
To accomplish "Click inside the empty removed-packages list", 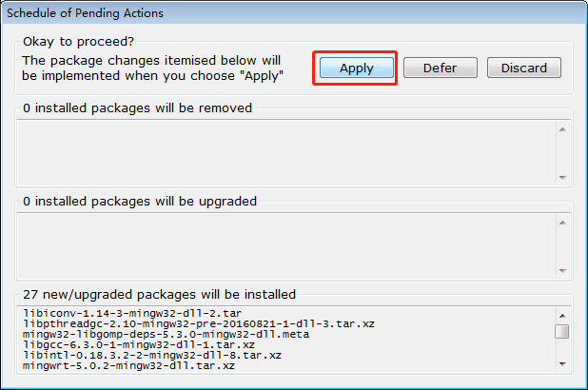I will 285,152.
